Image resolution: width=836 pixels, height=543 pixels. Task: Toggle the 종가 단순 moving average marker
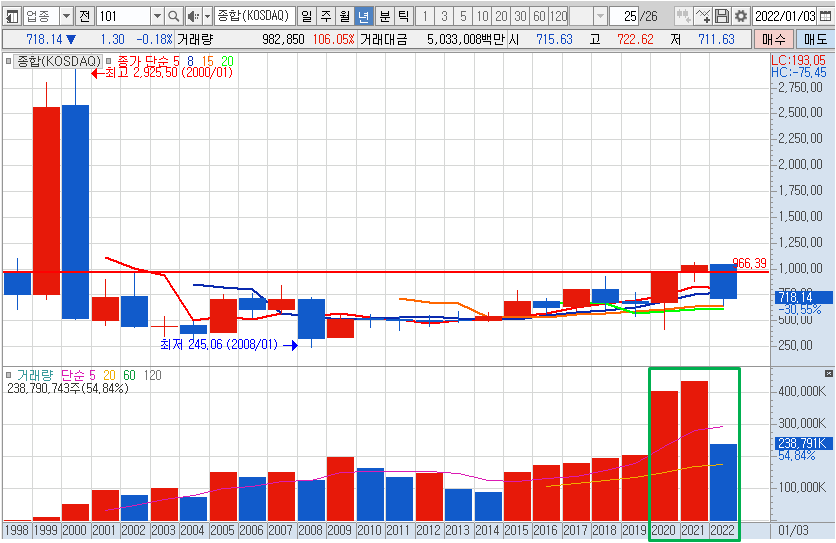(110, 62)
